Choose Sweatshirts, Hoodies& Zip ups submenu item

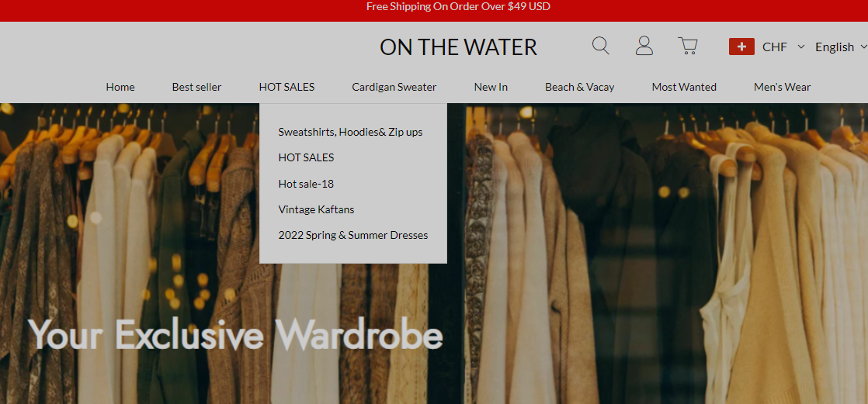point(350,132)
